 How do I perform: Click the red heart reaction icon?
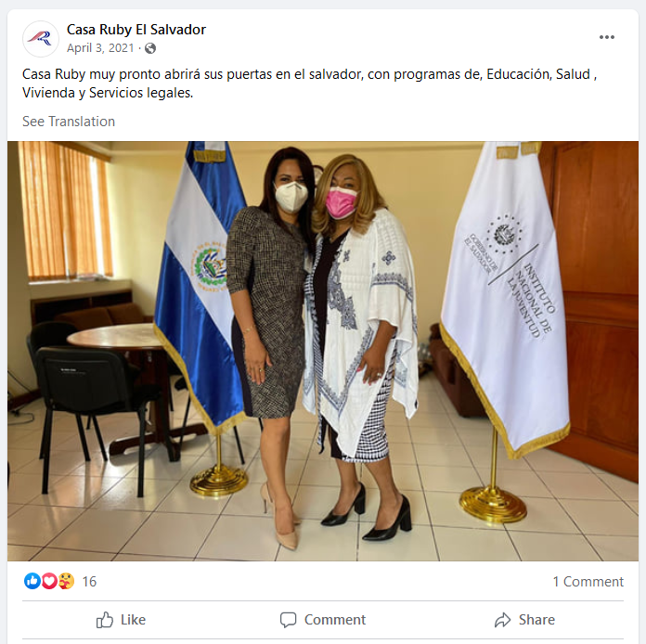(x=49, y=581)
